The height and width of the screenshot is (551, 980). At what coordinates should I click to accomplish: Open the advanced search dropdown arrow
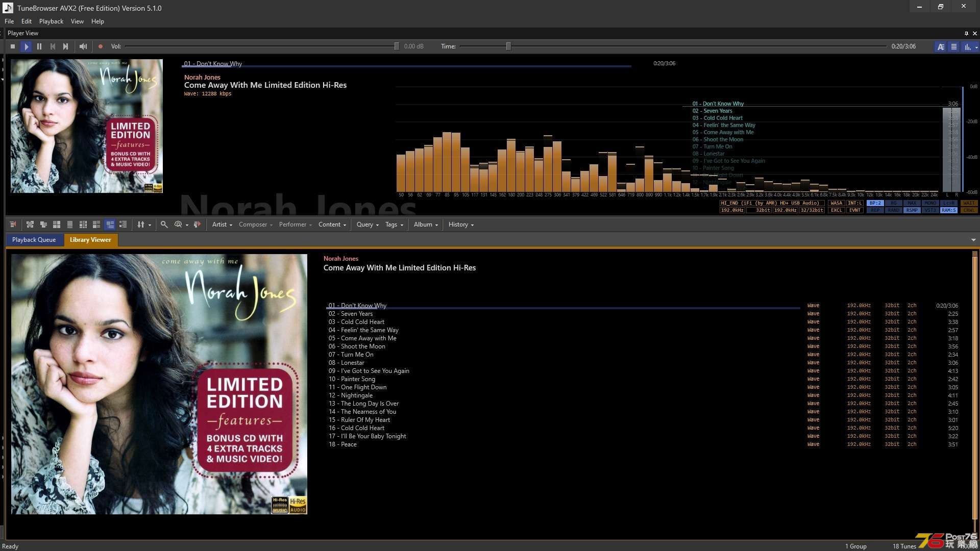(x=187, y=225)
